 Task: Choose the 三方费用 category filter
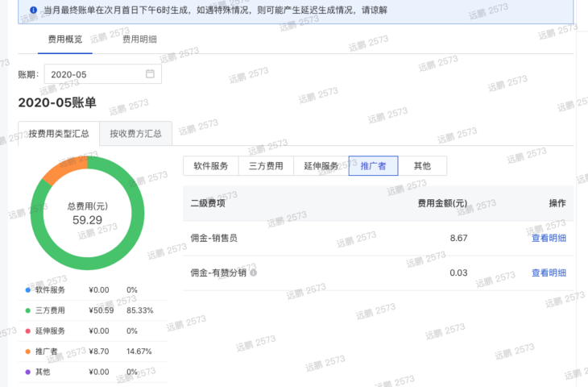click(265, 166)
